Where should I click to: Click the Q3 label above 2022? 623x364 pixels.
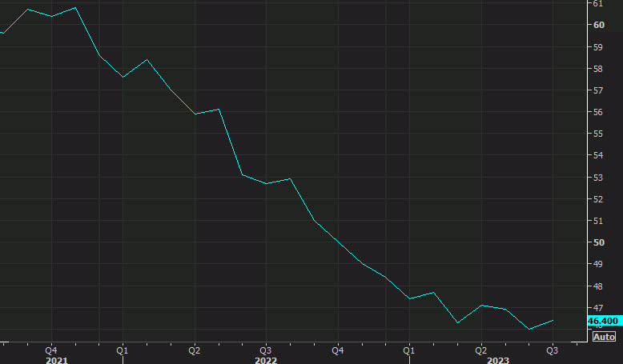(266, 351)
